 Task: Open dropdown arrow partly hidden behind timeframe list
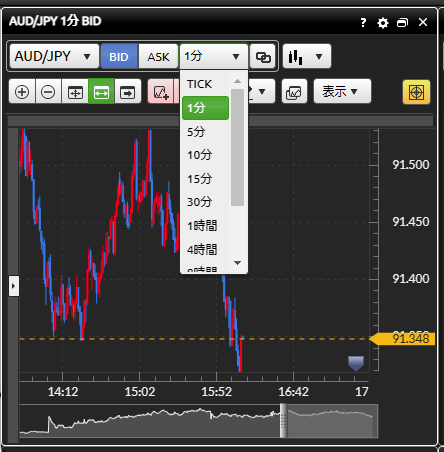(x=261, y=91)
